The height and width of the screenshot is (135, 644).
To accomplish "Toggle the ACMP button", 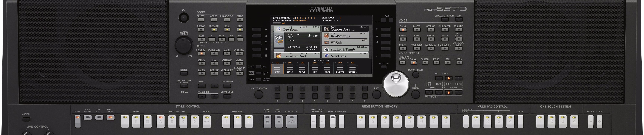I will (78, 121).
